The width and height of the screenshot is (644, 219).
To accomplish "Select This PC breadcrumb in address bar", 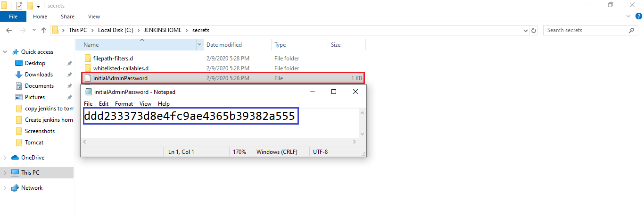I will coord(78,30).
